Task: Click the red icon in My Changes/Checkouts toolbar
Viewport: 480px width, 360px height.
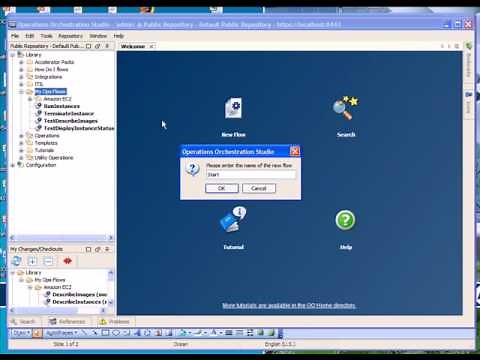Action: coord(67,261)
